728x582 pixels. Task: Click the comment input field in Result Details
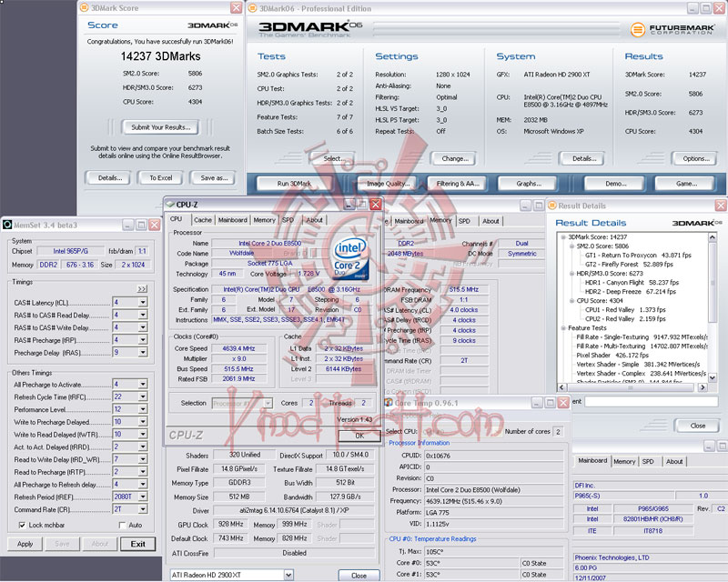651,401
